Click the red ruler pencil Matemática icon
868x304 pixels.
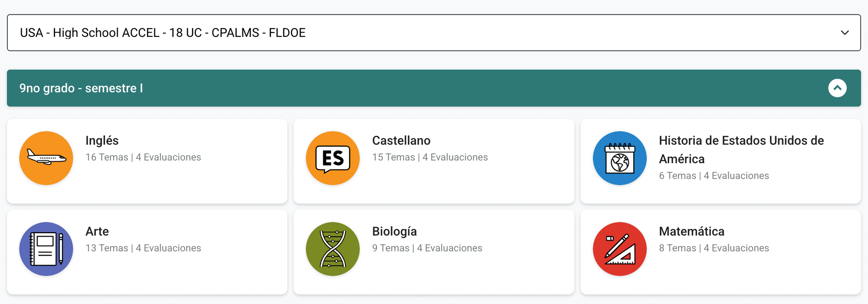pos(620,249)
